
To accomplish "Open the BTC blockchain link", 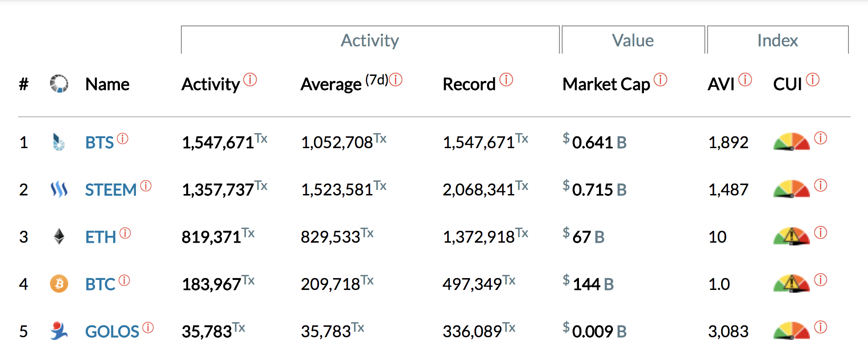I will pos(100,284).
